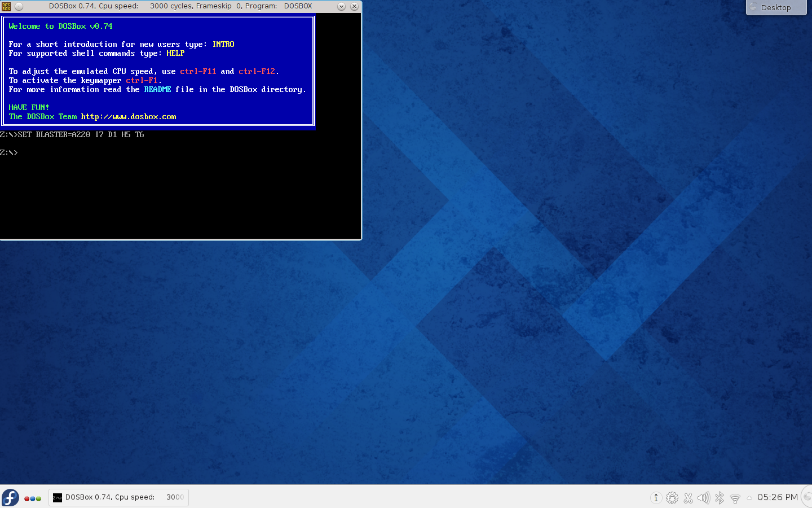Click the HELP command text in DOSBox
The image size is (812, 508).
tap(175, 53)
